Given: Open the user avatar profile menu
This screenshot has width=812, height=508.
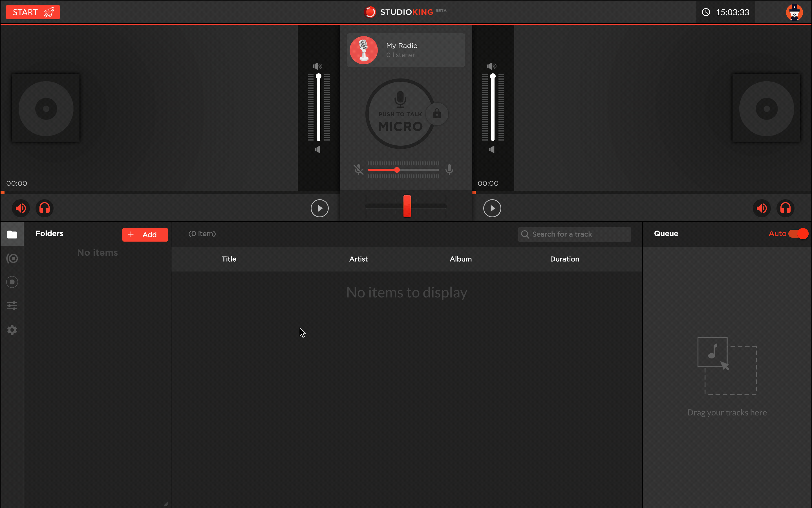Looking at the screenshot, I should click(x=794, y=12).
